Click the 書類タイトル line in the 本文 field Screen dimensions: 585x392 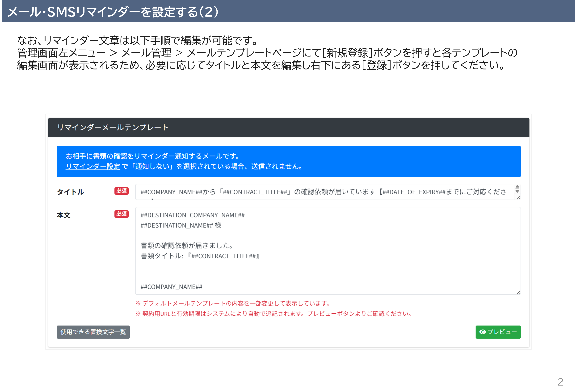pos(200,256)
